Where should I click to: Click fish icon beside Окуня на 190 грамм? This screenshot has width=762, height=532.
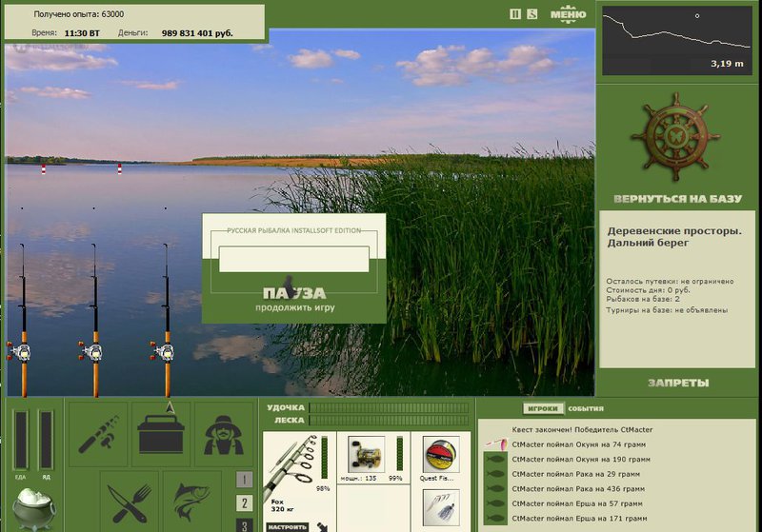(x=495, y=459)
